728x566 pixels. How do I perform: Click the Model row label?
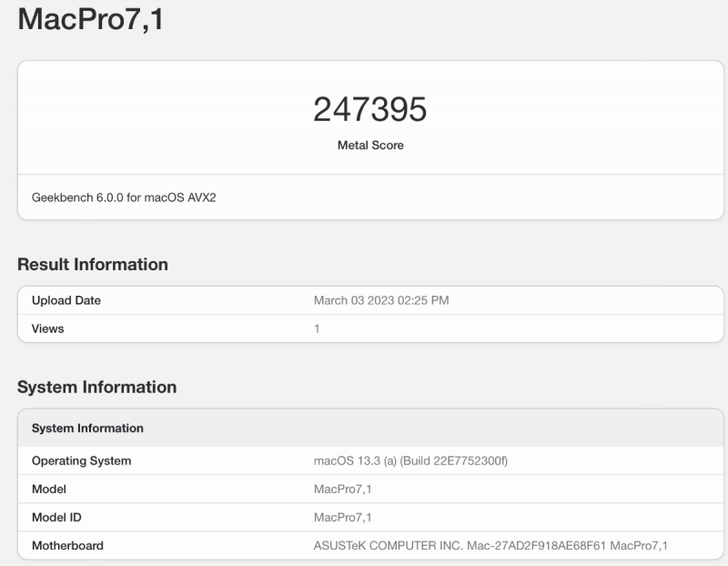tap(49, 489)
